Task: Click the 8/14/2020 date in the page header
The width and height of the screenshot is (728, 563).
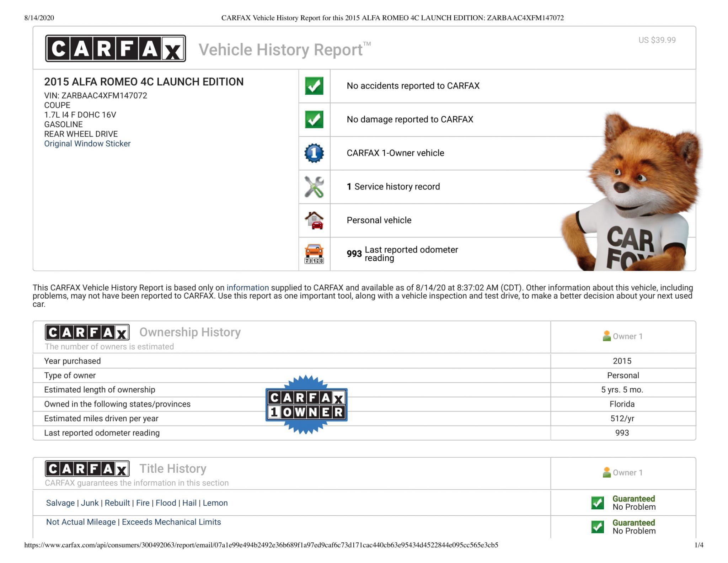Action: pyautogui.click(x=39, y=18)
